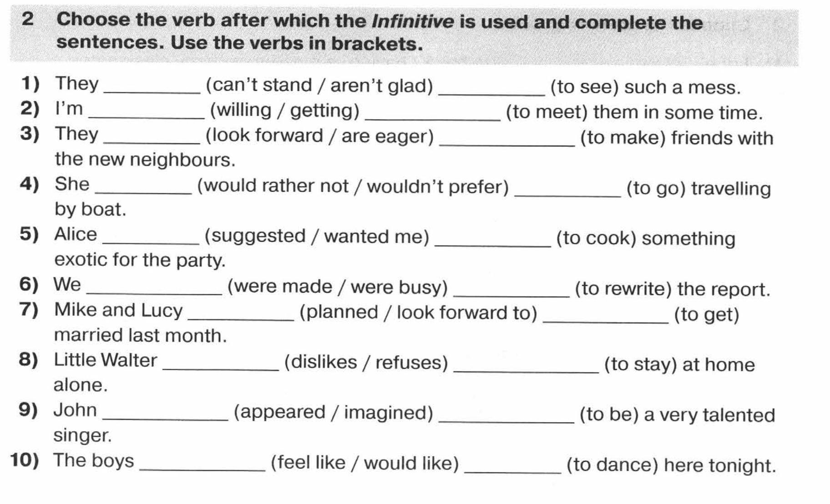The width and height of the screenshot is (830, 504).
Task: Click the blank before "(to cook) something"
Action: pos(493,242)
